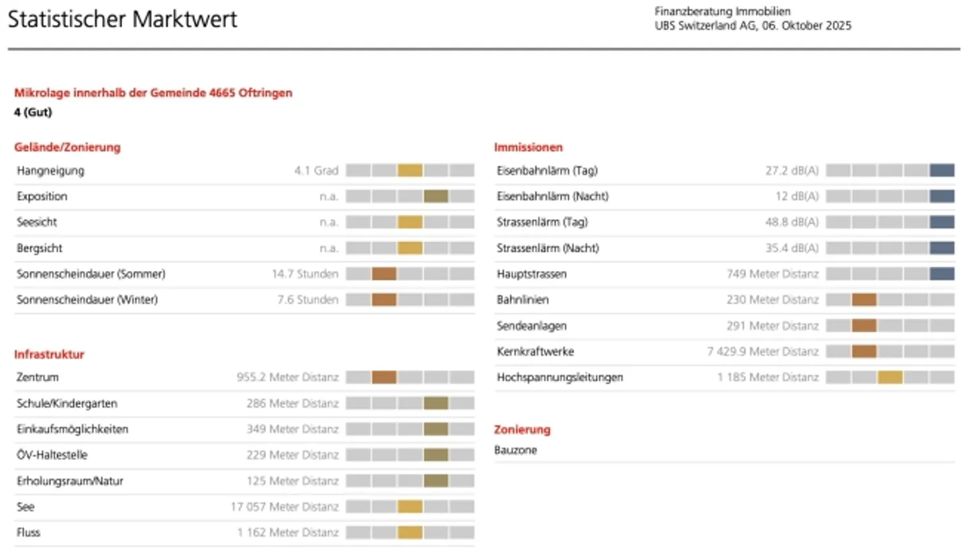
Task: Click the Immissionen section heading
Action: [x=529, y=148]
